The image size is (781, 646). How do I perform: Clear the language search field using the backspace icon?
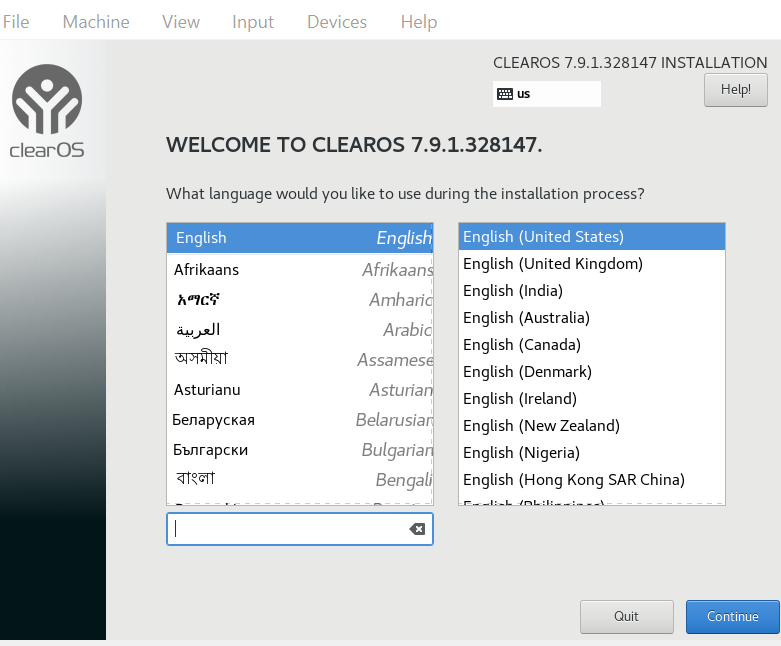pyautogui.click(x=417, y=529)
